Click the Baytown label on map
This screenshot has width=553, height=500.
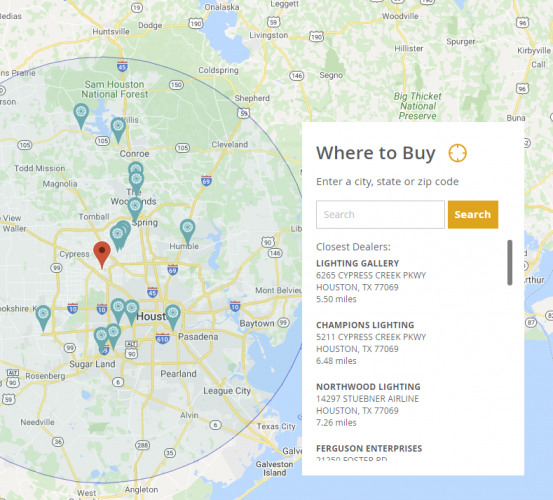257,323
